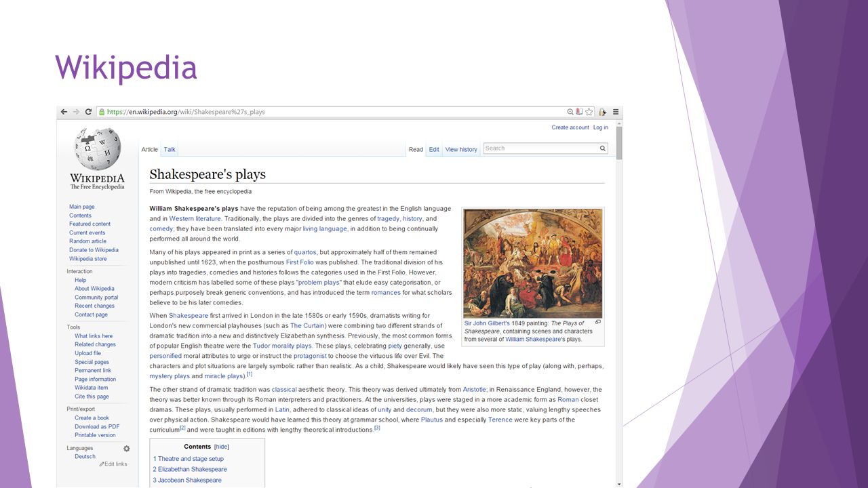The image size is (868, 488).
Task: Open the Chrome hamburger menu
Action: click(x=616, y=112)
